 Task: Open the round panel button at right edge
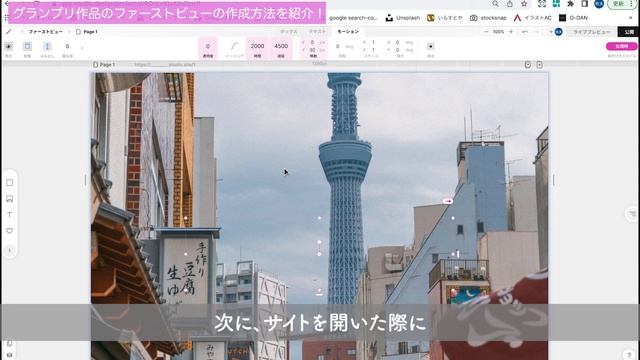click(x=632, y=214)
